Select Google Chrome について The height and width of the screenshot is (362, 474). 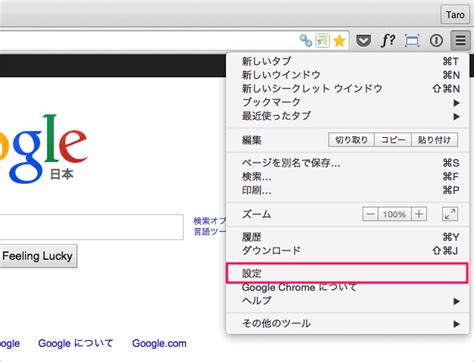[348, 287]
